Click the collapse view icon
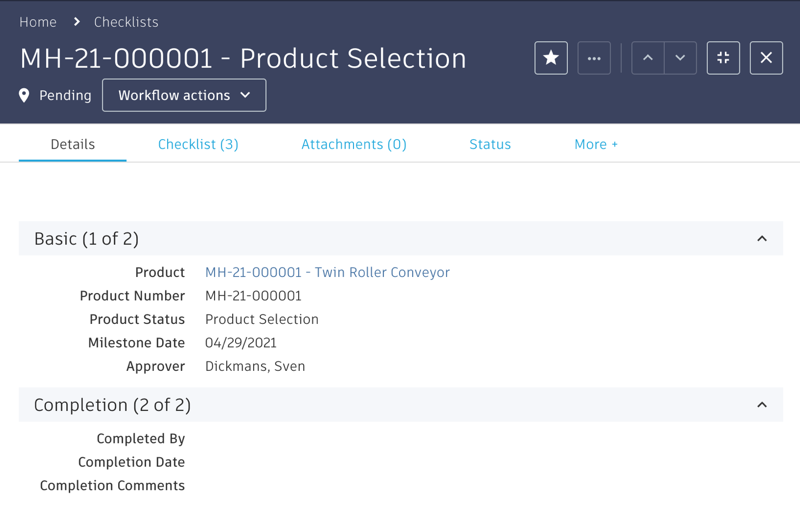Viewport: 800px width, 507px height. (723, 58)
